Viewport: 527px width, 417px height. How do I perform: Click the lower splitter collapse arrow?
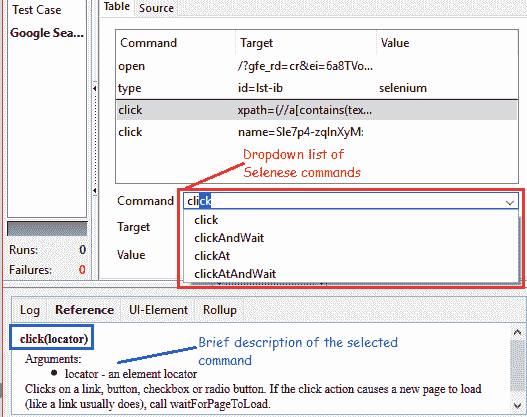tap(95, 191)
